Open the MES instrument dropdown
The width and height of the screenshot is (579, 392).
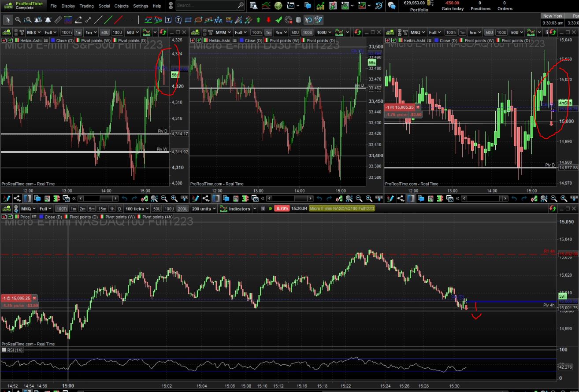[33, 32]
